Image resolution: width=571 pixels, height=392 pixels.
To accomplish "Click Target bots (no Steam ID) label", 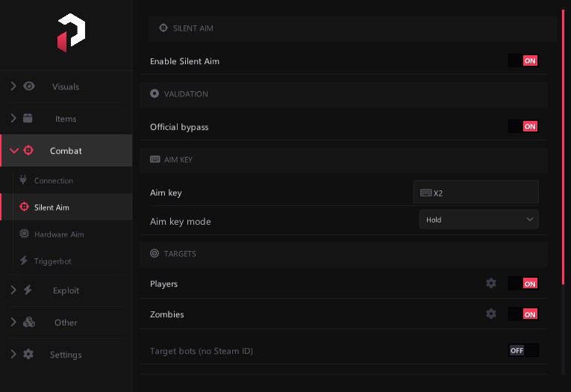I will (202, 351).
